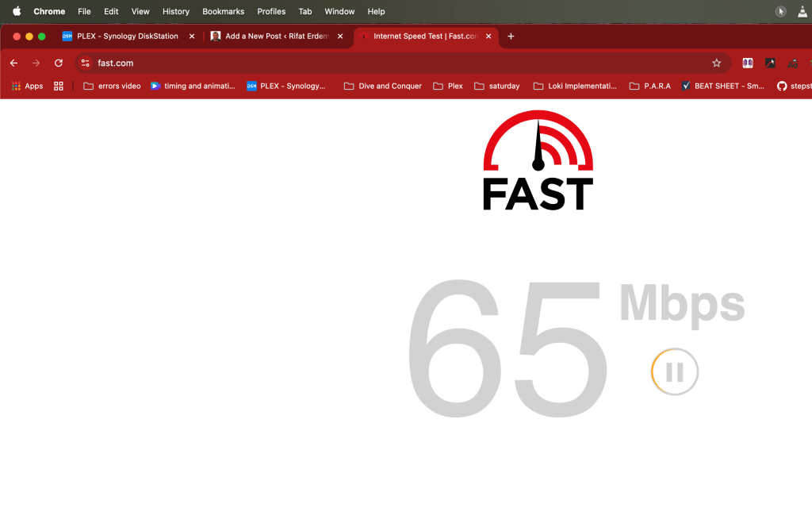Click the cursor icon in the menu bar

tap(780, 11)
